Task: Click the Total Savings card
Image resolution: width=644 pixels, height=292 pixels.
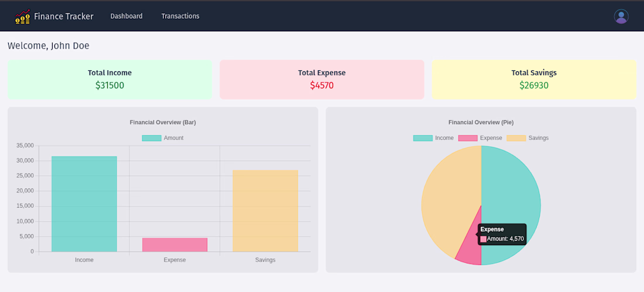Action: pyautogui.click(x=534, y=80)
